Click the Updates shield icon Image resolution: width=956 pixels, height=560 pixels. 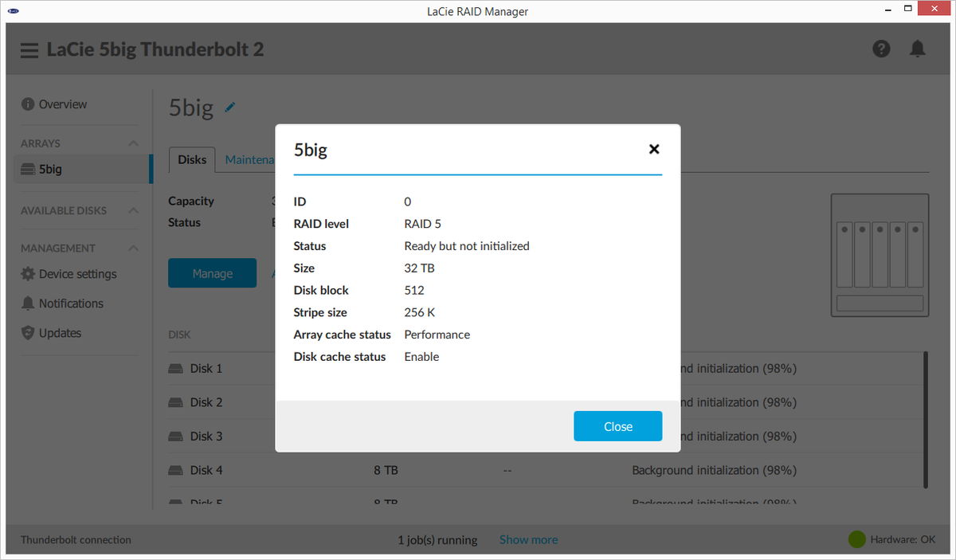pyautogui.click(x=28, y=333)
